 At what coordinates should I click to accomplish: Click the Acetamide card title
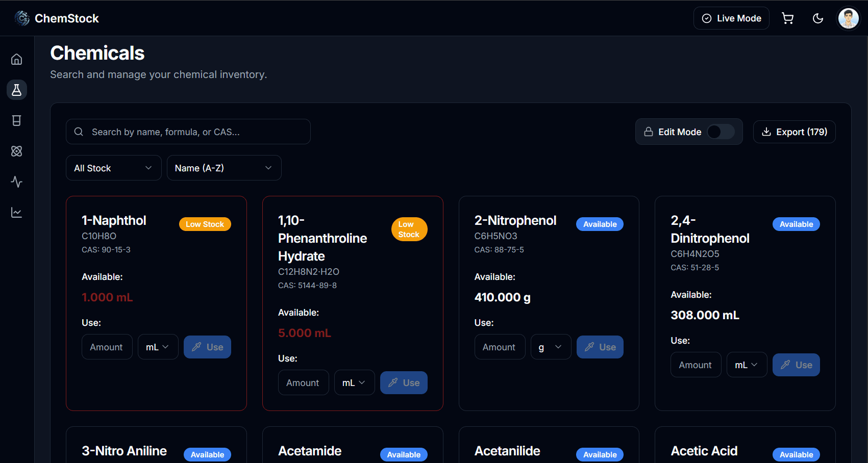[310, 451]
